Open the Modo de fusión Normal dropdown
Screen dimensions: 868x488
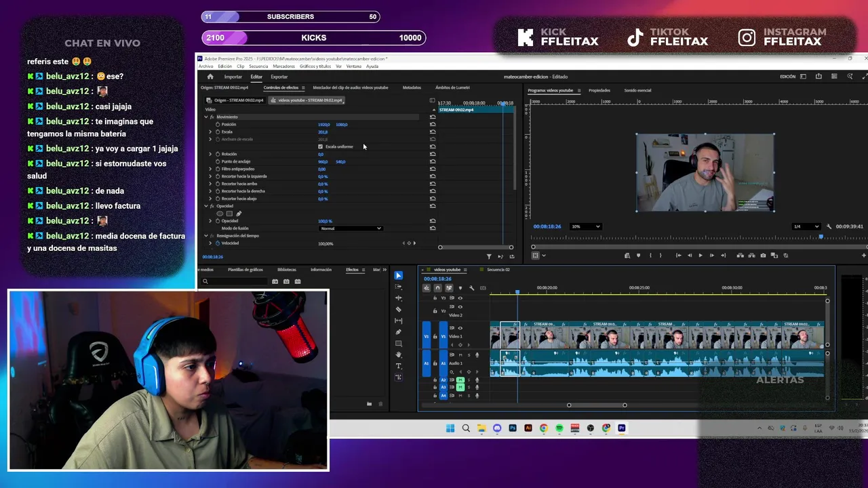[351, 228]
